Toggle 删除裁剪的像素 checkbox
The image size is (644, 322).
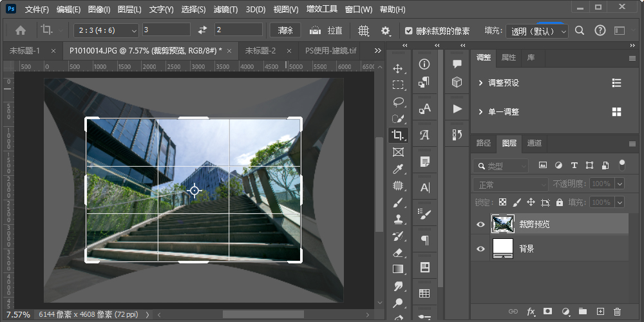pyautogui.click(x=409, y=31)
